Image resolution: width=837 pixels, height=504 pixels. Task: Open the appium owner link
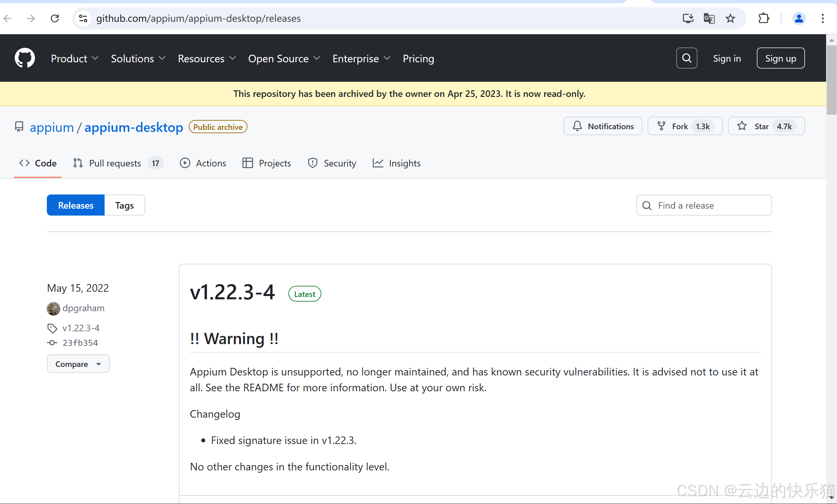[x=52, y=127]
